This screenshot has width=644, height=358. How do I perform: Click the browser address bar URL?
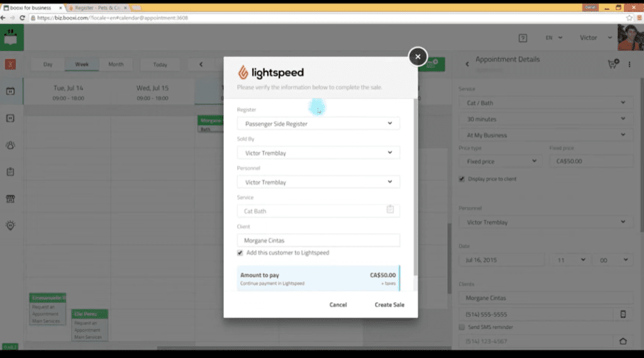113,18
